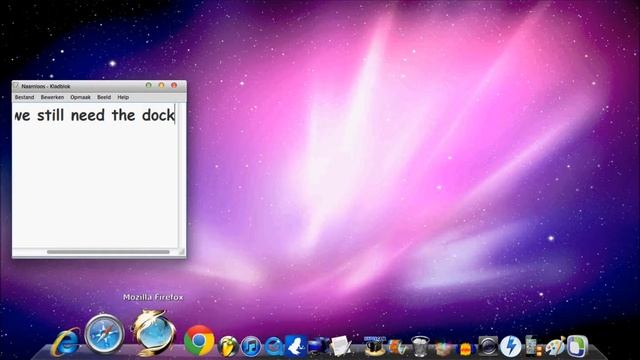This screenshot has width=640, height=360.
Task: Click the horizontal scrollbar in Kladblok
Action: 108,252
